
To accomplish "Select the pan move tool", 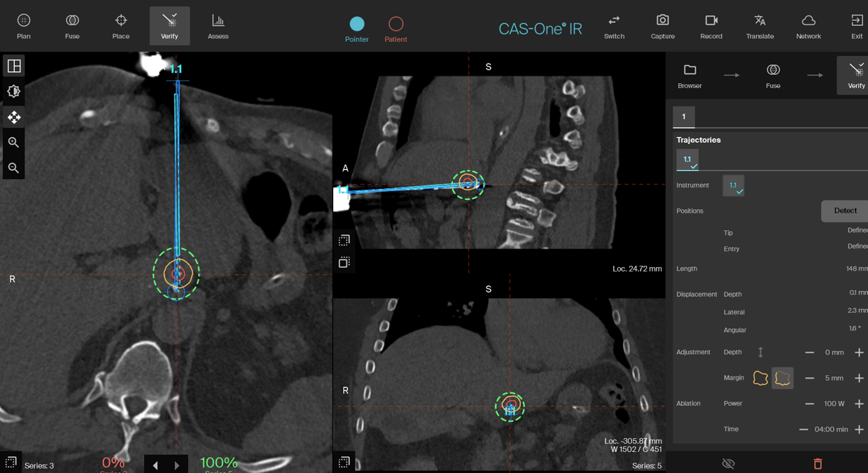I will pyautogui.click(x=14, y=117).
